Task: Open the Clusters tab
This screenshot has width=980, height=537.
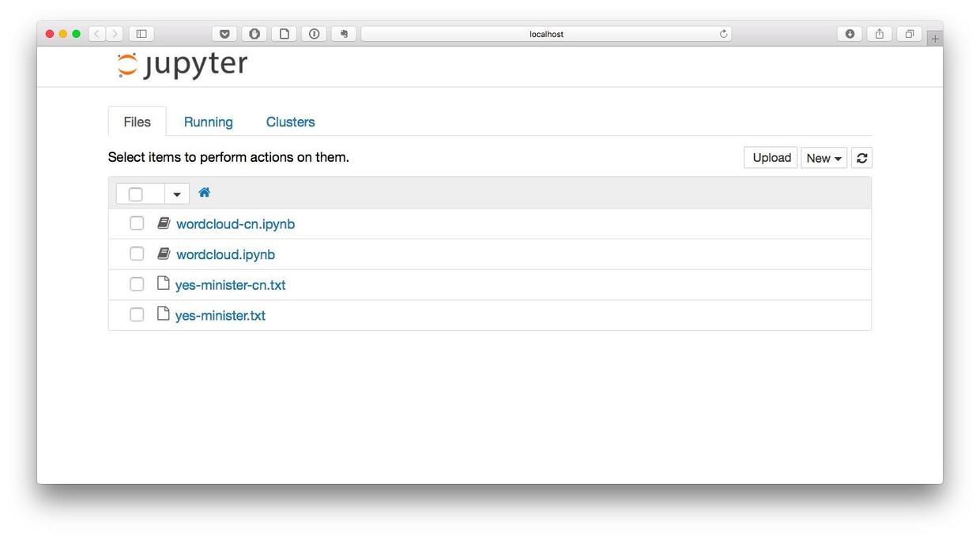Action: [290, 122]
